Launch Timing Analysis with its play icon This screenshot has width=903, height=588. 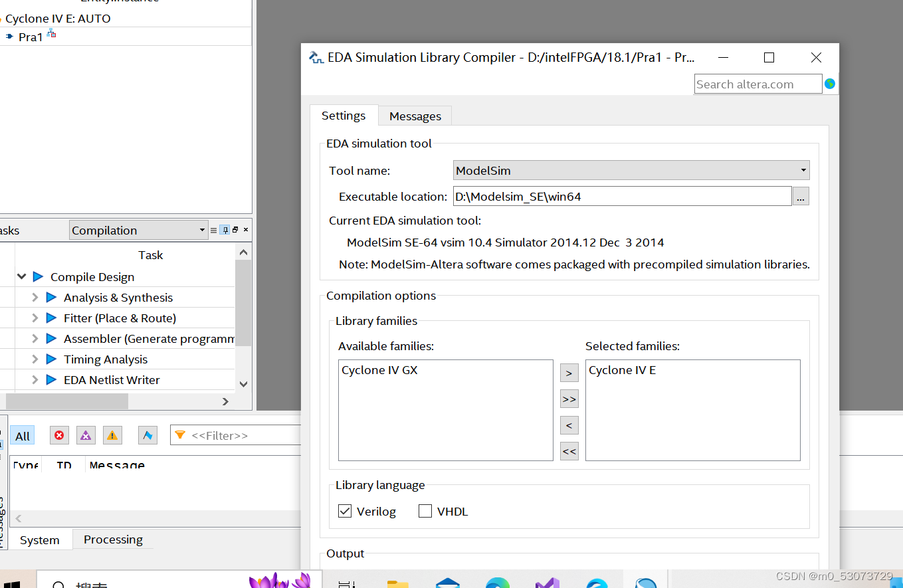click(51, 359)
